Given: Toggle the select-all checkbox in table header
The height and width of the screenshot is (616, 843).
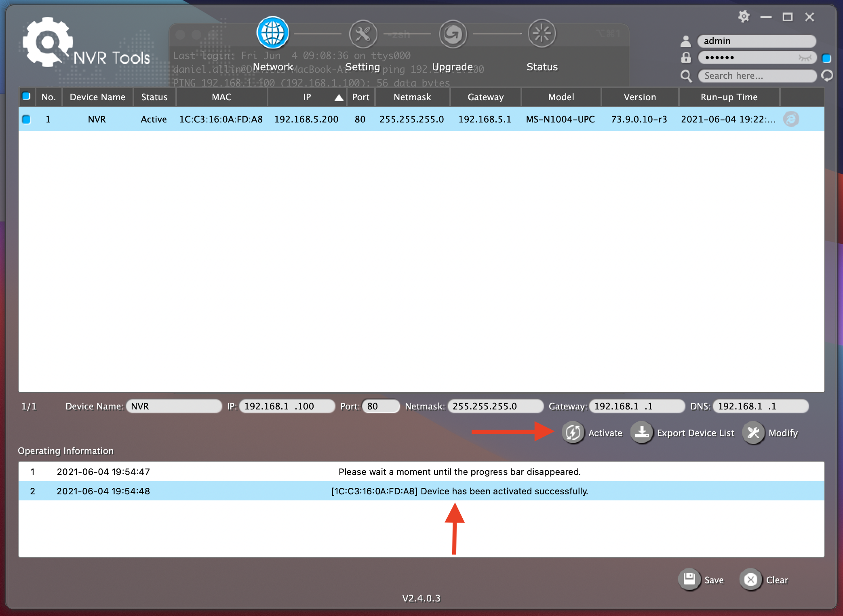Looking at the screenshot, I should tap(26, 97).
